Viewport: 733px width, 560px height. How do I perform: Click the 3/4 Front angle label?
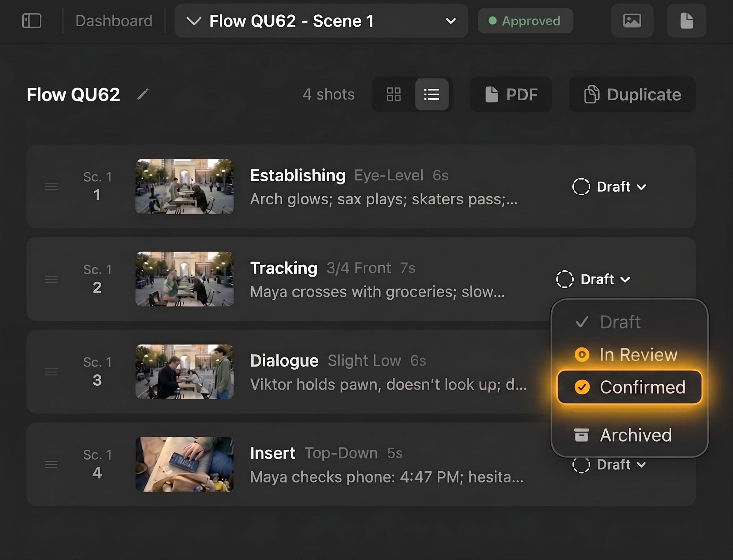tap(358, 268)
